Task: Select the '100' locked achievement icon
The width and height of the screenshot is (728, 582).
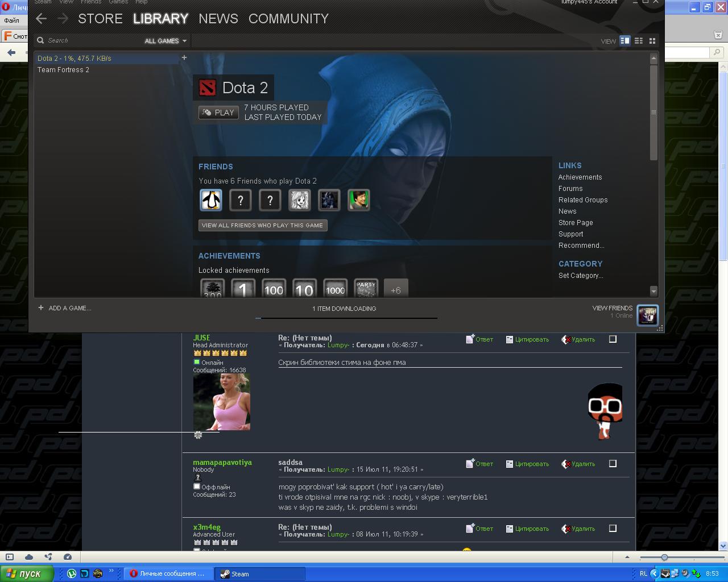Action: 274,289
